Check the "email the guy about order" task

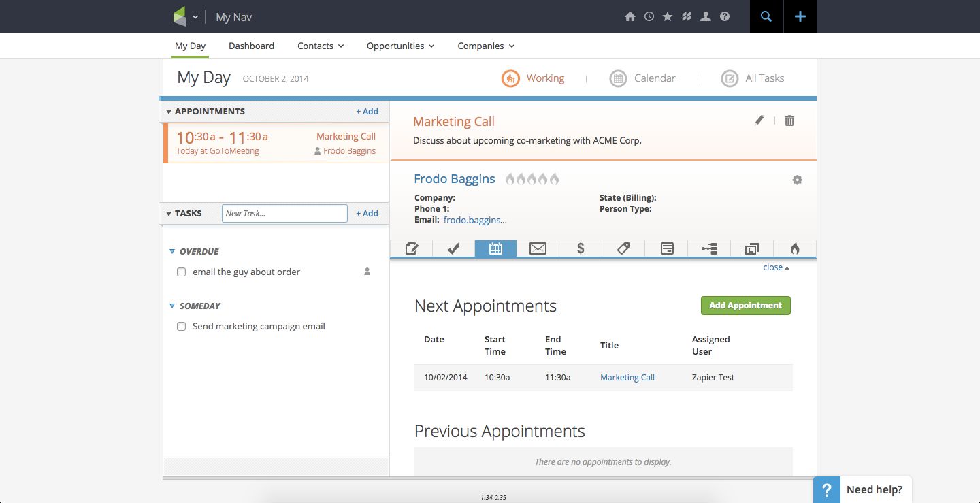click(181, 272)
